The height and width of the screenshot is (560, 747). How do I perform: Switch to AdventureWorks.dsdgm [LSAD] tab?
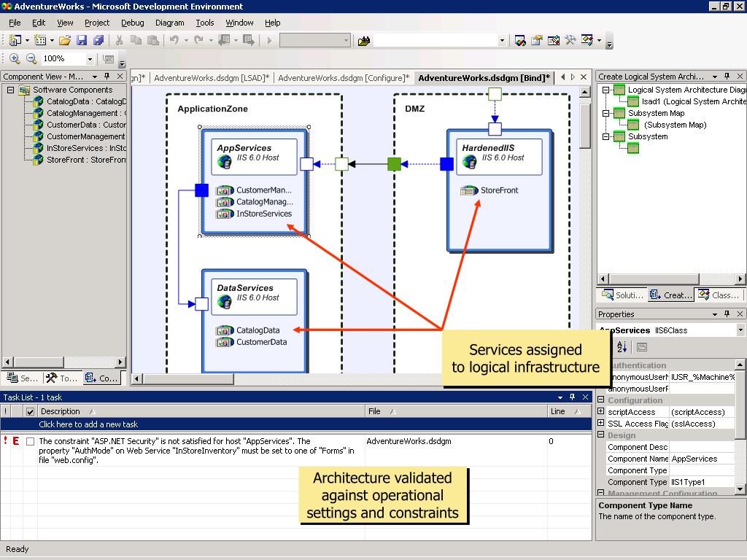coord(212,77)
